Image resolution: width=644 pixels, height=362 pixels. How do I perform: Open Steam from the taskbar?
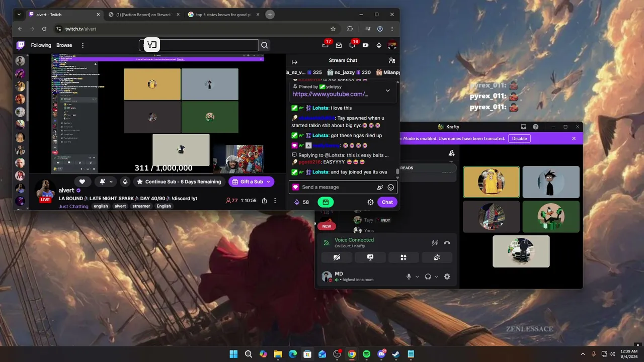[x=396, y=354]
